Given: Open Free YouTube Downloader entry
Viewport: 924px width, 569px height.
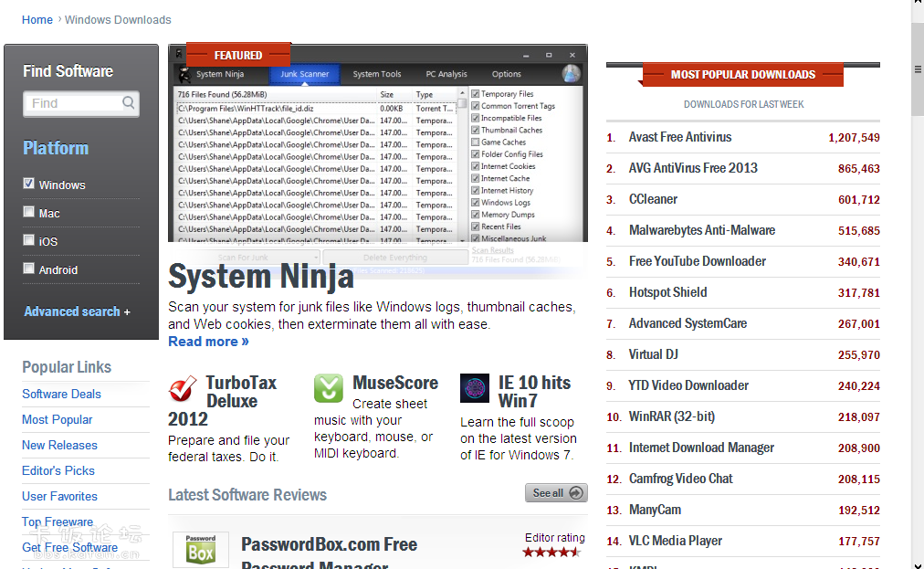Looking at the screenshot, I should click(x=698, y=261).
